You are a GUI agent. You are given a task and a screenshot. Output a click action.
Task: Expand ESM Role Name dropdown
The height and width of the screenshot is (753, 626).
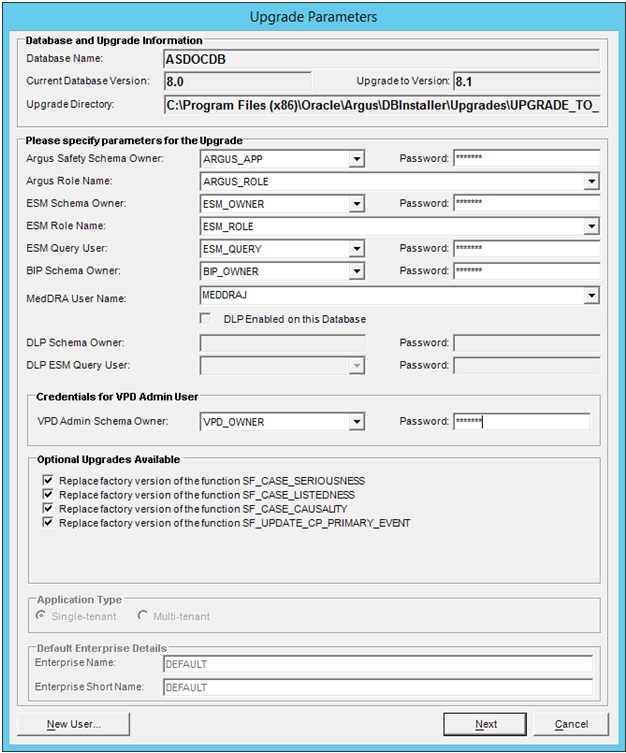click(x=591, y=226)
